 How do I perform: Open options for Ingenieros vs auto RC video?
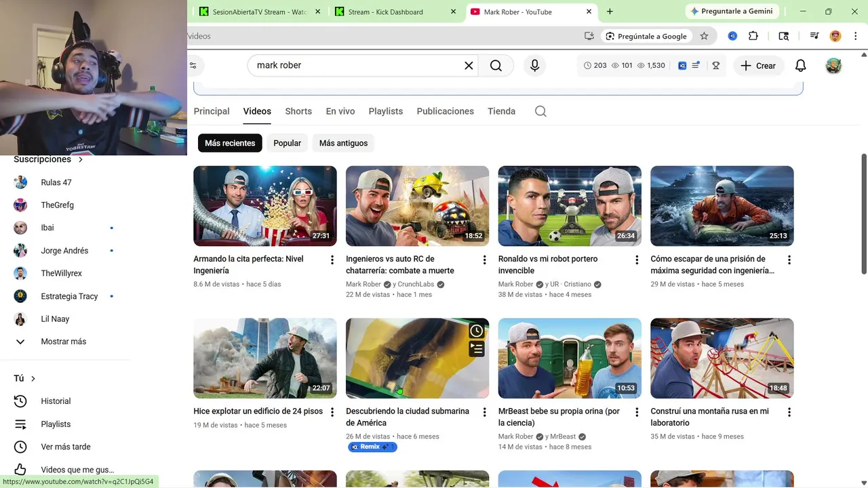point(484,260)
